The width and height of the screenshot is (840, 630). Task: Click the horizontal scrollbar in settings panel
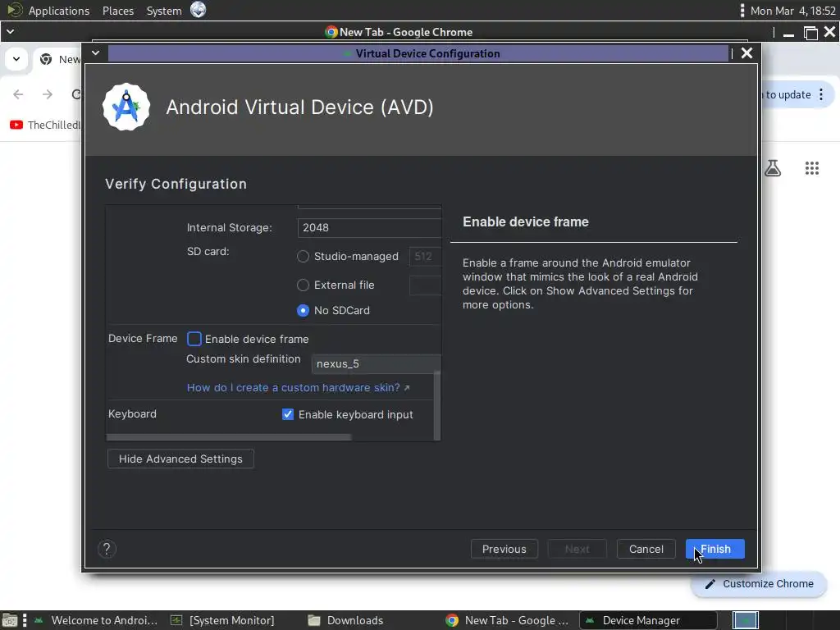click(229, 437)
